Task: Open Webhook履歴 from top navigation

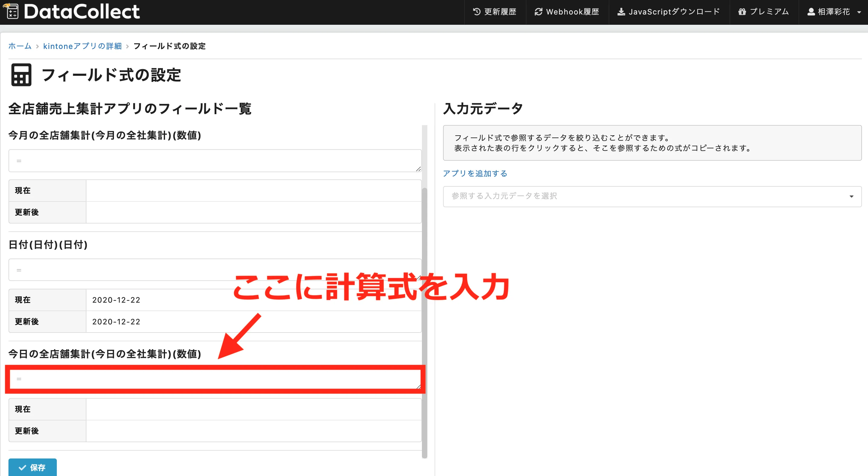Action: 572,12
